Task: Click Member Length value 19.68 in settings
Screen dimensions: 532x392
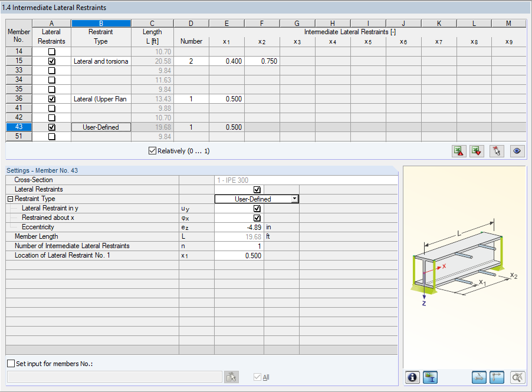Action: (239, 237)
